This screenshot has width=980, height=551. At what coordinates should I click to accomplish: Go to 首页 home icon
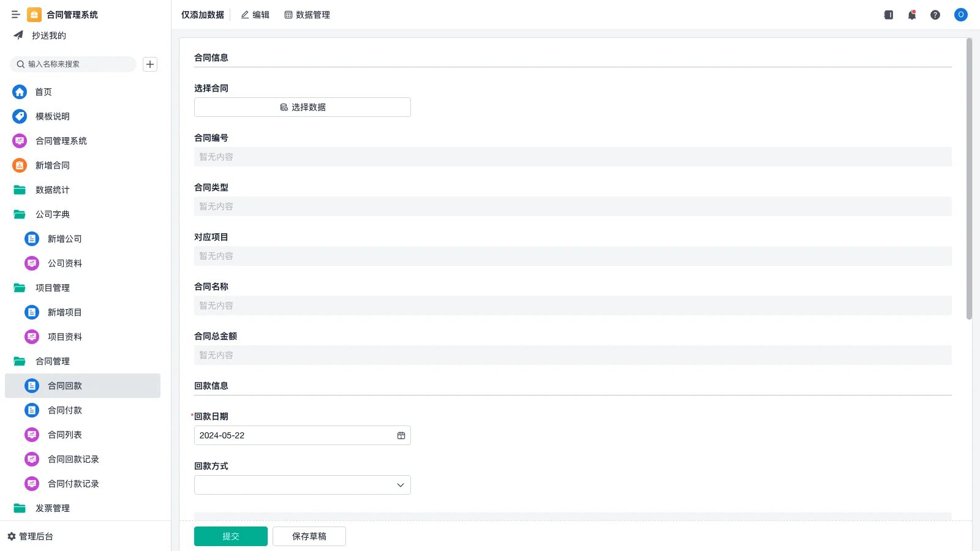[20, 92]
